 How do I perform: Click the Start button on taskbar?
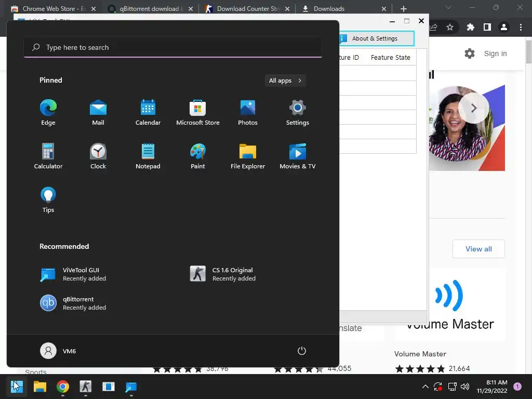(17, 387)
